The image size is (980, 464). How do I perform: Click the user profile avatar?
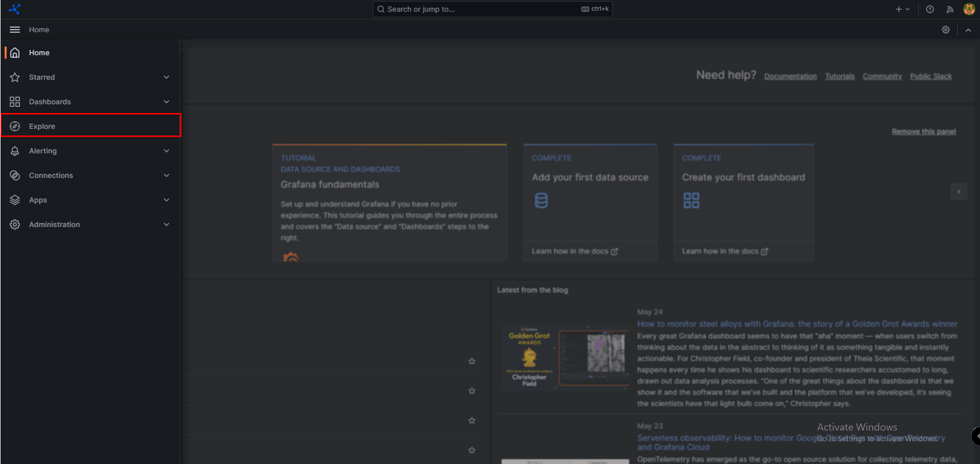click(x=969, y=9)
